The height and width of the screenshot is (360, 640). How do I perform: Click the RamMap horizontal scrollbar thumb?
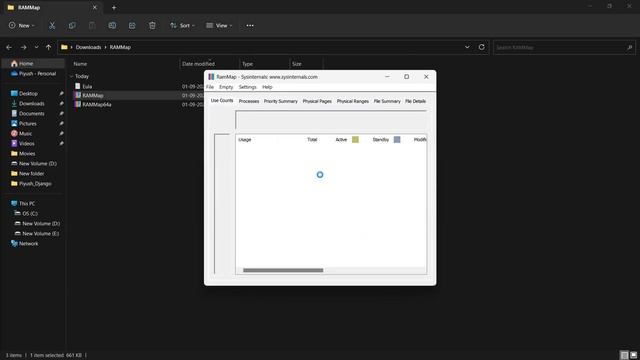[x=283, y=270]
